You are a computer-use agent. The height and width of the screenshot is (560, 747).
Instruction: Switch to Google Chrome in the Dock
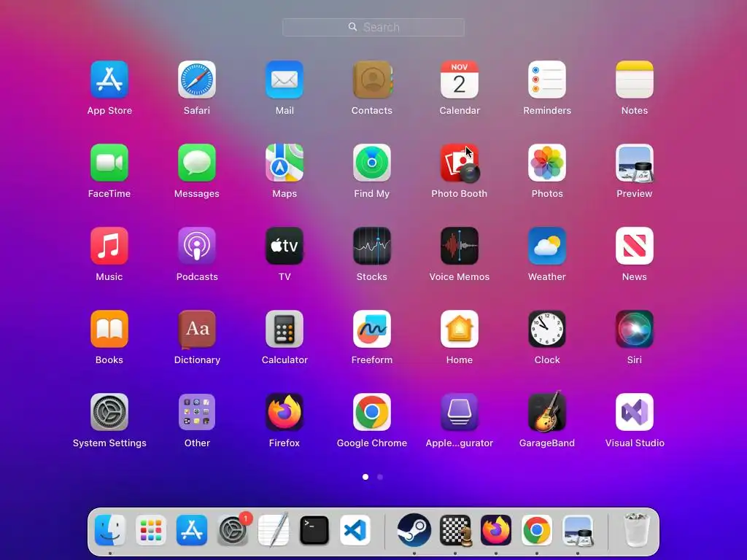tap(537, 531)
